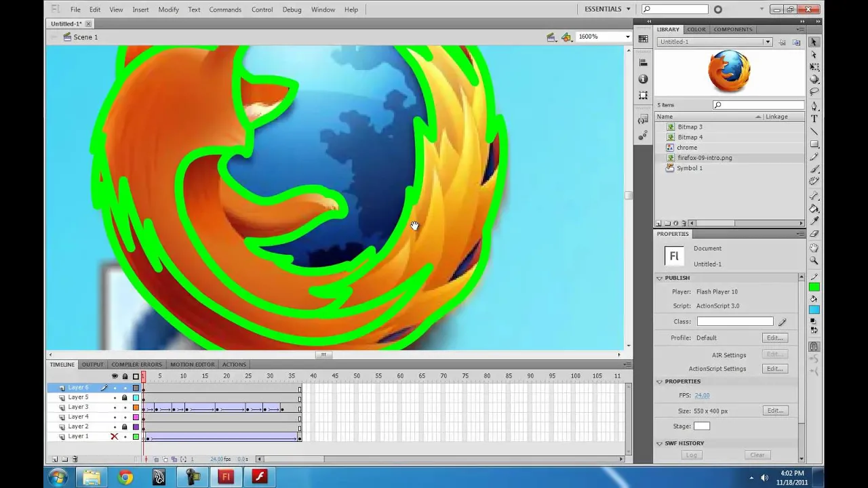This screenshot has width=868, height=488.
Task: Click the FPS value 24.00 link
Action: (702, 396)
